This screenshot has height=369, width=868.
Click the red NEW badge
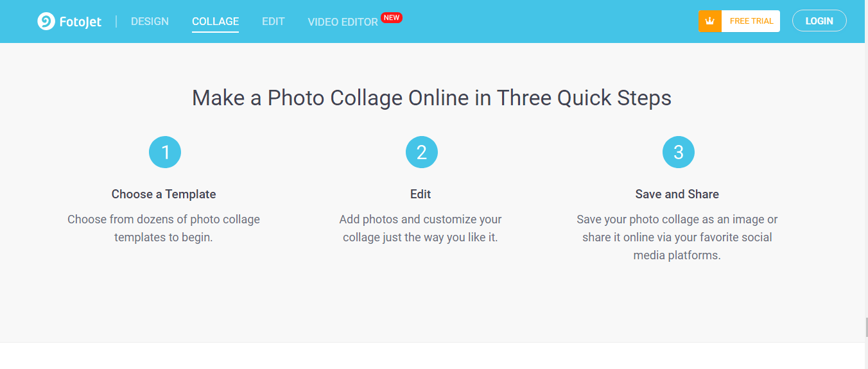(392, 17)
